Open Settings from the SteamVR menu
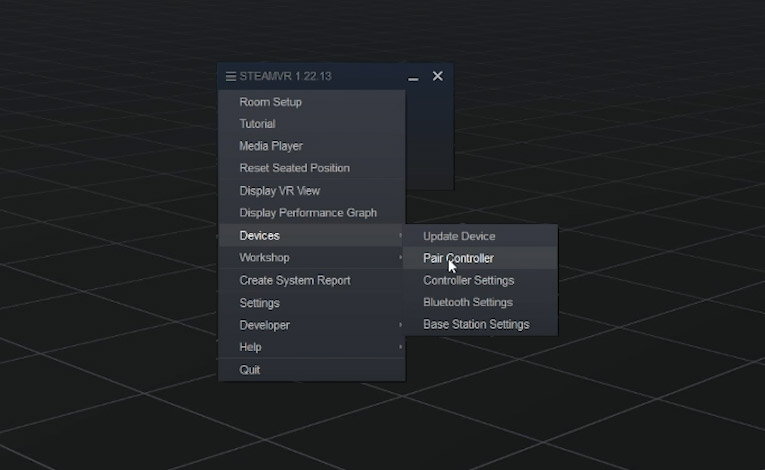The height and width of the screenshot is (470, 765). [259, 303]
